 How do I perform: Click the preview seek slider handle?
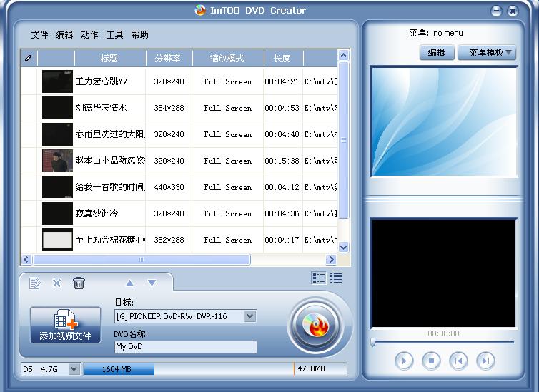coord(373,342)
